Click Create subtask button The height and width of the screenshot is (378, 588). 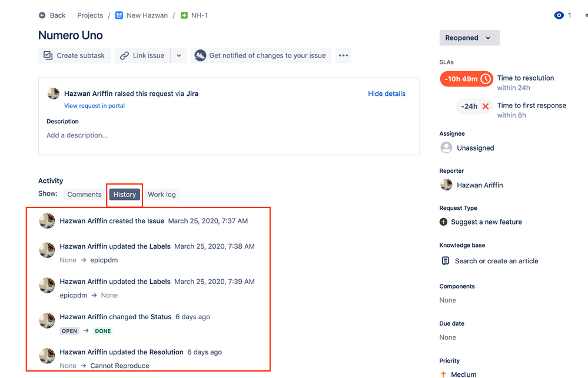point(74,55)
